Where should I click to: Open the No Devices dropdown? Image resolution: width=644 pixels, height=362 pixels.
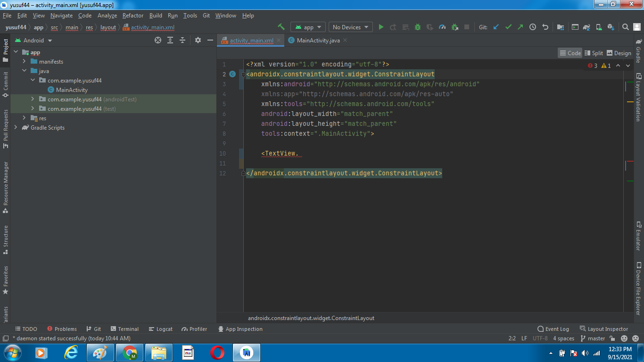click(350, 27)
